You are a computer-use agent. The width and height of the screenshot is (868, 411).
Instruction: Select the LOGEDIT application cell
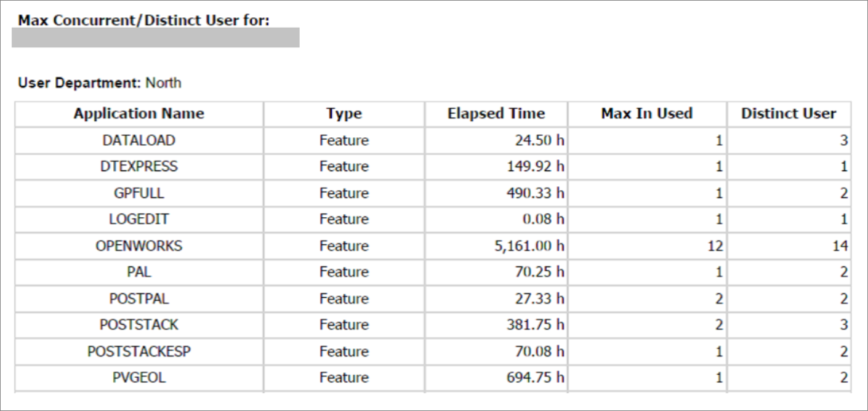point(139,220)
